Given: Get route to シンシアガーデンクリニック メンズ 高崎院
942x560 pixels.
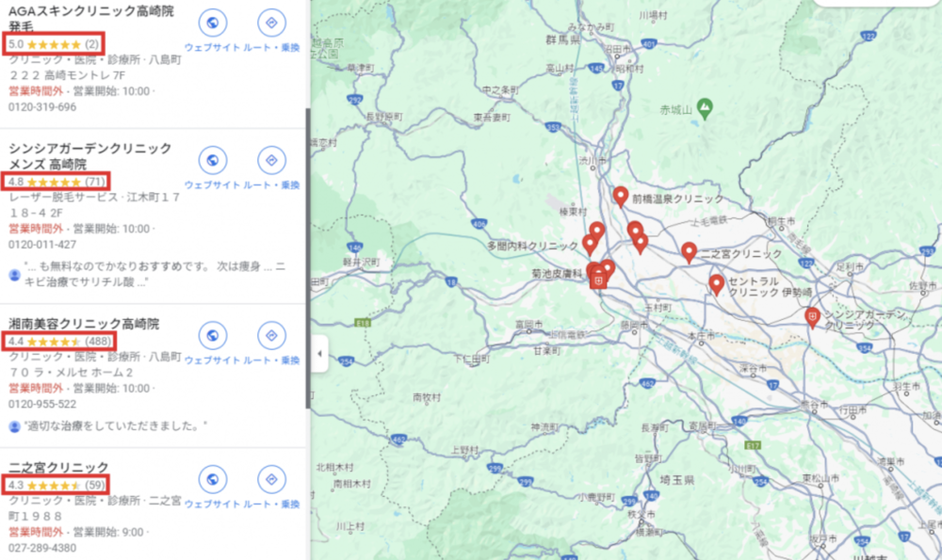Looking at the screenshot, I should tap(271, 160).
